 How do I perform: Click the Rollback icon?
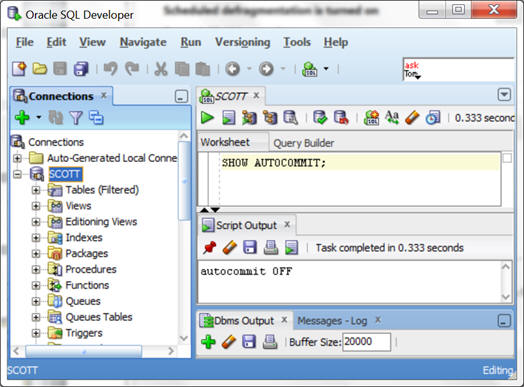(341, 118)
